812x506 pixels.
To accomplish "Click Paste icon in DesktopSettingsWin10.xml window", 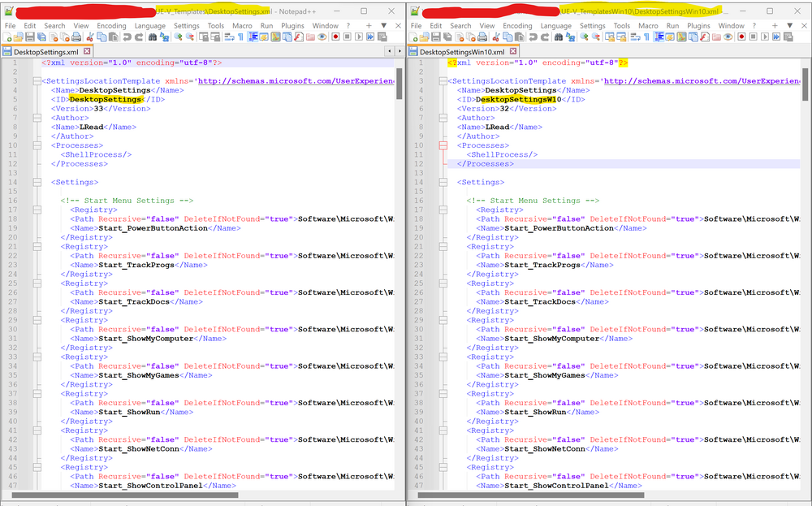I will pos(519,37).
